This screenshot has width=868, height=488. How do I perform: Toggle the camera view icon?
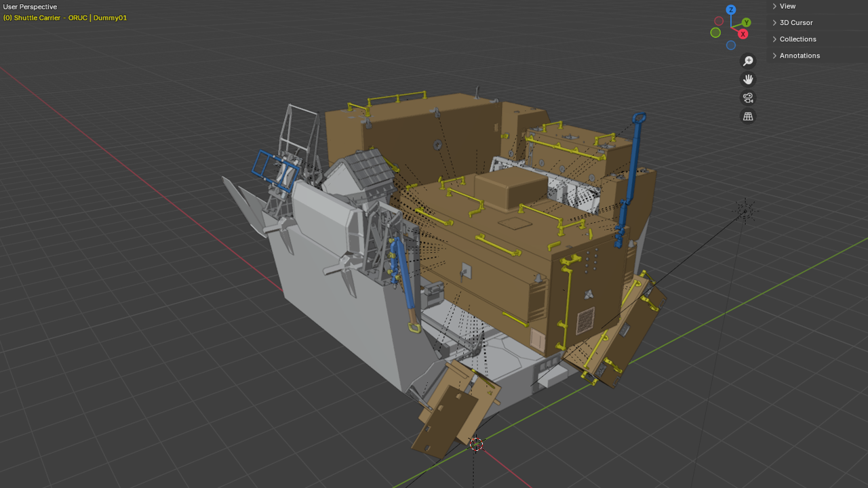[x=748, y=98]
